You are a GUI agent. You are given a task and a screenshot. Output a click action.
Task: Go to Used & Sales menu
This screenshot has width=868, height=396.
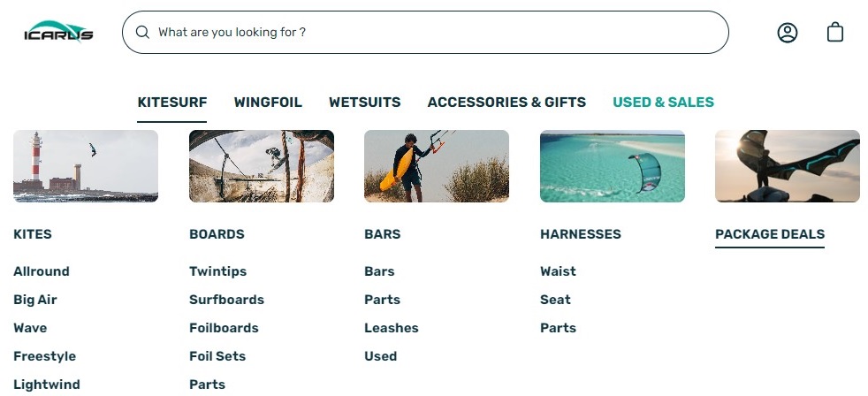click(x=663, y=103)
